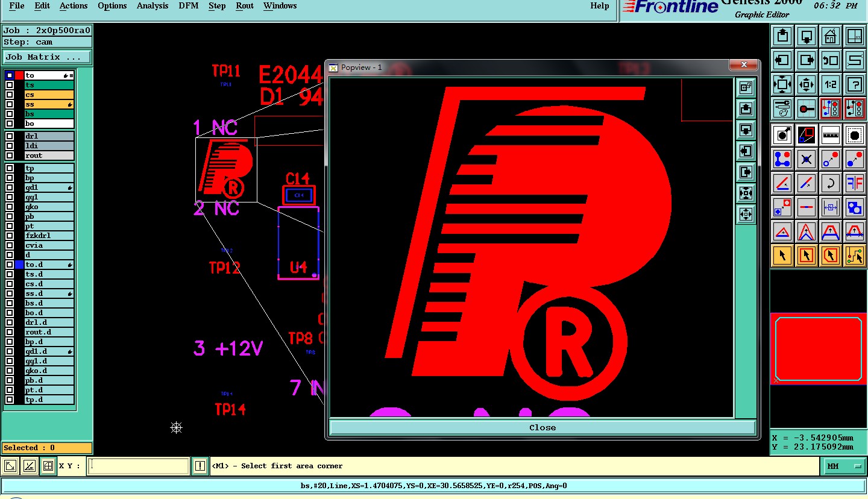
Task: Select the 'tp.d' layer row
Action: click(x=49, y=400)
